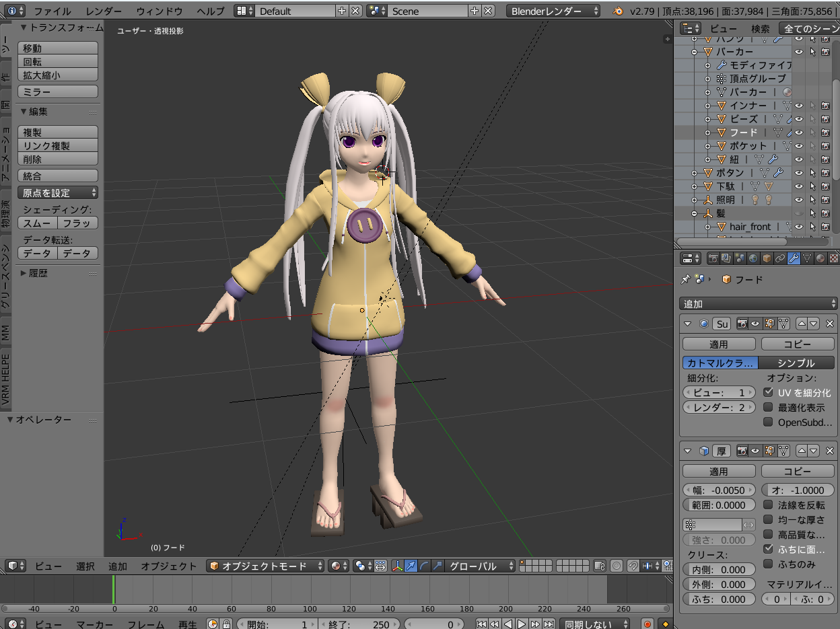Remove the Subsurf modifier with its X icon
The image size is (840, 629).
pyautogui.click(x=829, y=324)
